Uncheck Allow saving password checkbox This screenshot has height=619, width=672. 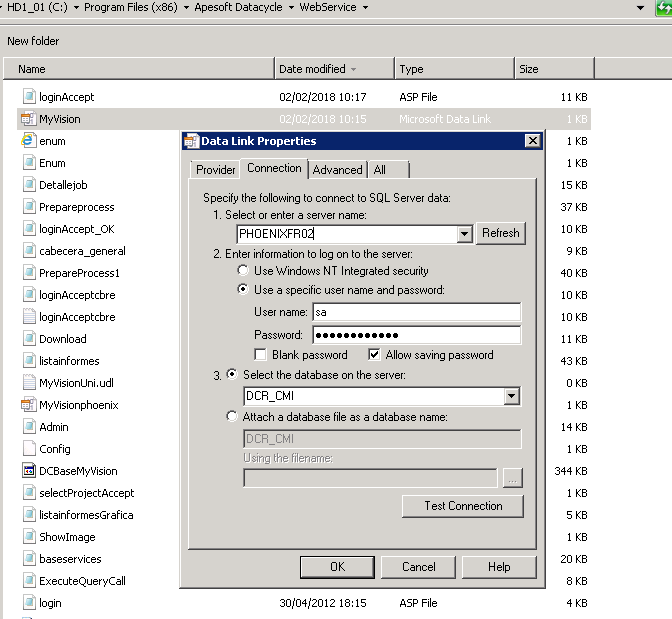(375, 355)
